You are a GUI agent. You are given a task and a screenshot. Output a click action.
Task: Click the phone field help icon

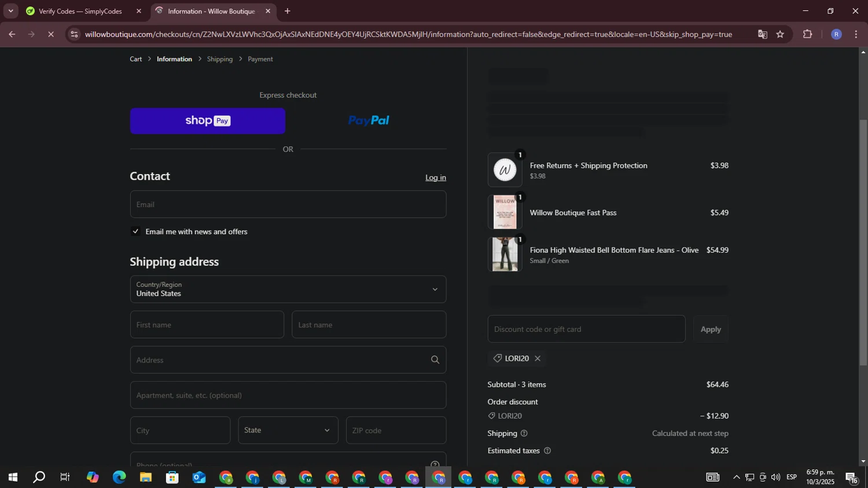click(x=435, y=464)
